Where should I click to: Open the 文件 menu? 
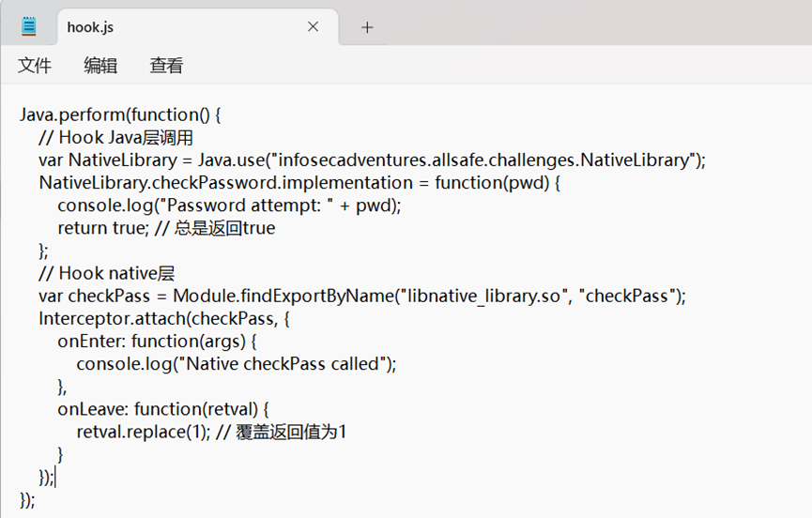(x=35, y=66)
